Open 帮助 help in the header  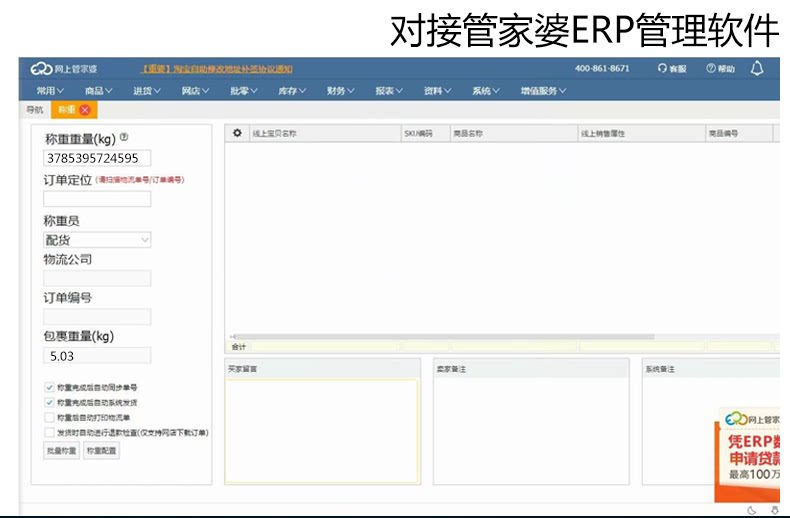[720, 69]
